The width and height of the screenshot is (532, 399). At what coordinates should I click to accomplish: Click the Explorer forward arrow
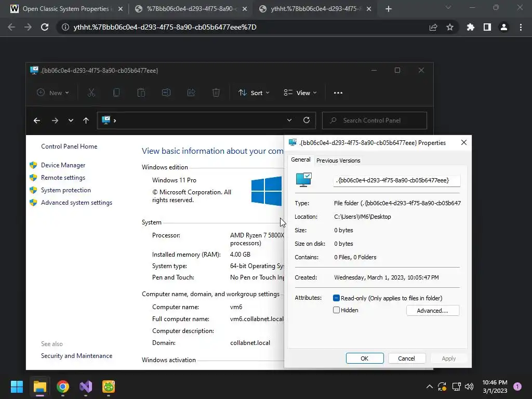(55, 121)
